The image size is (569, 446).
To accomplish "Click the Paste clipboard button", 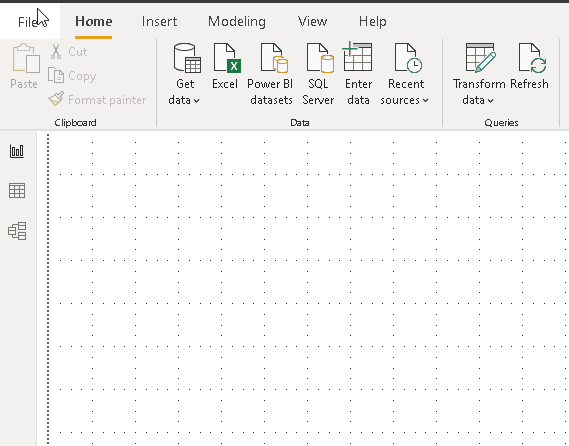I will 24,66.
